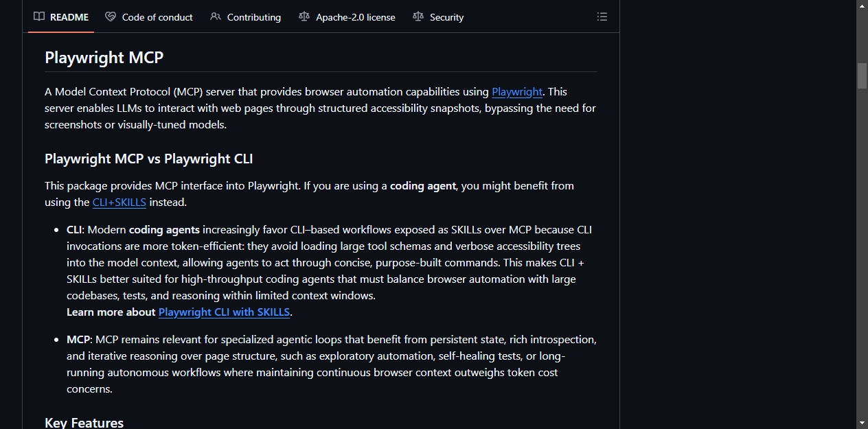Click the scrollbar down arrow
Screen dimensions: 868x429
point(862,423)
